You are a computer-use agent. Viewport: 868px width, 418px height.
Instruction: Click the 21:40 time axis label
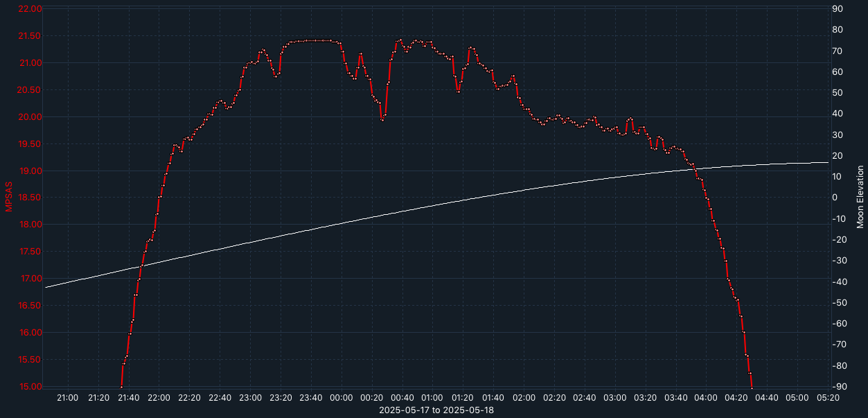tap(129, 398)
